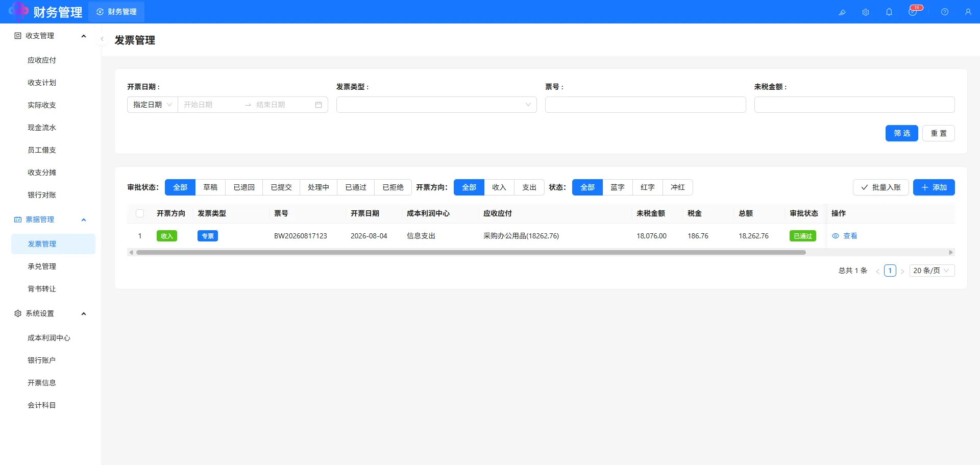The image size is (980, 465).
Task: Click right arrow of horizontal table scrollbar
Action: [x=950, y=252]
